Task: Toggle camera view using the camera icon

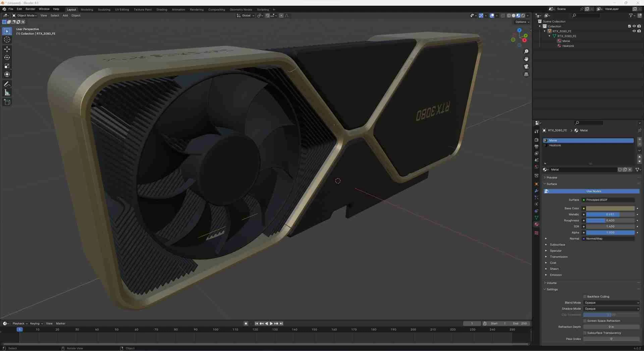Action: 526,67
